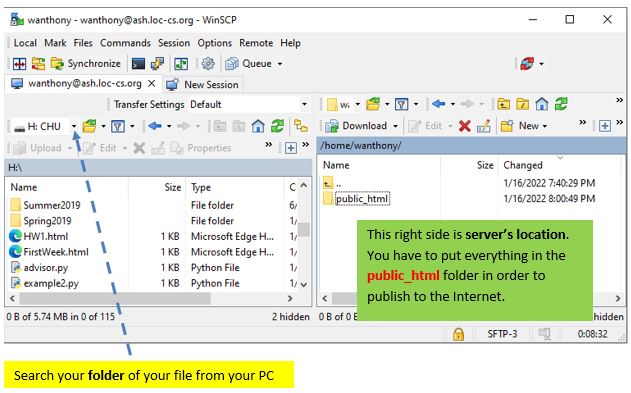Click the red-blue reconnect session icon
Screen dimensions: 631x393
(x=527, y=64)
